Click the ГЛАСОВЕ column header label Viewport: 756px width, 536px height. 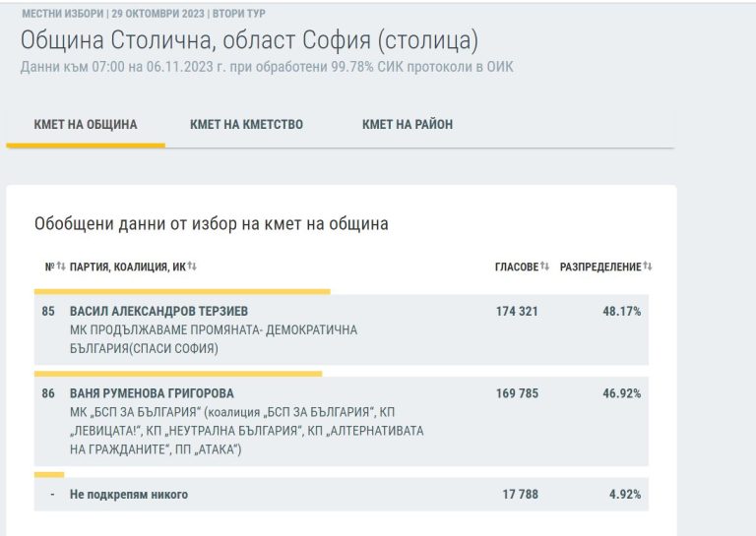[x=516, y=267]
